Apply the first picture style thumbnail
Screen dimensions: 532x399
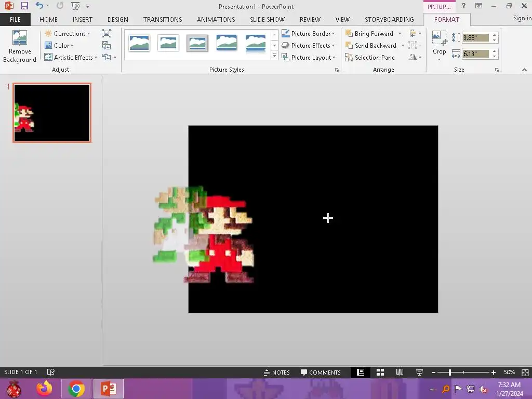[x=139, y=43]
